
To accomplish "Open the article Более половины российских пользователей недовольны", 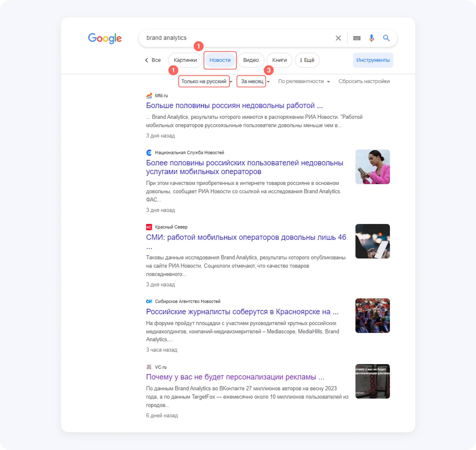I will [x=244, y=167].
